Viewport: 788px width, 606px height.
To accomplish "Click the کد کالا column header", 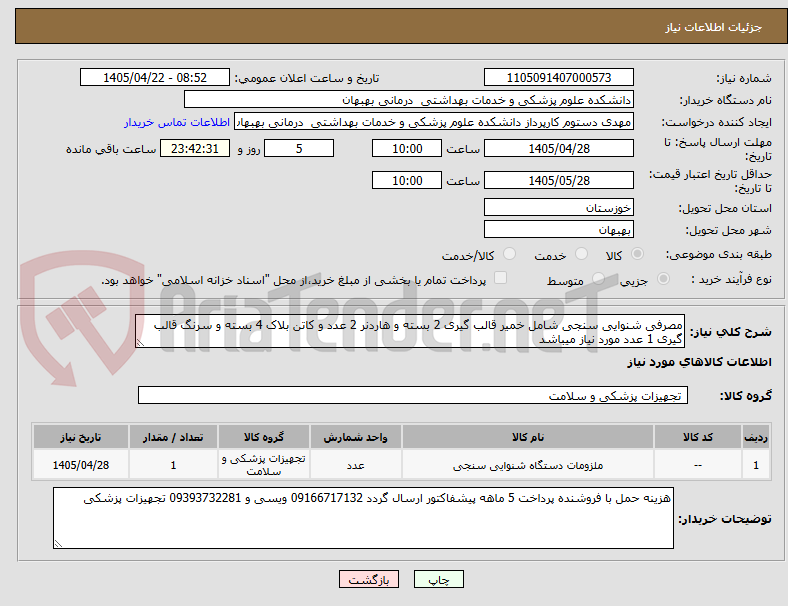I will [x=698, y=437].
